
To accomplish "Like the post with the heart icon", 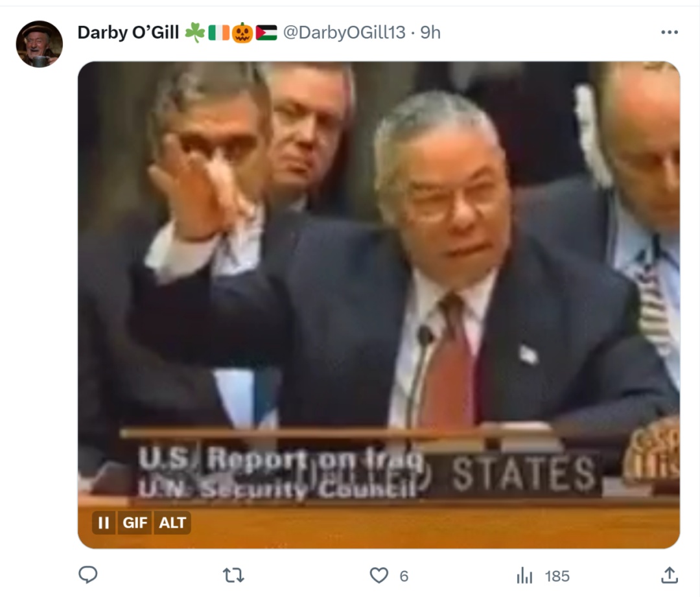I will coord(379,576).
